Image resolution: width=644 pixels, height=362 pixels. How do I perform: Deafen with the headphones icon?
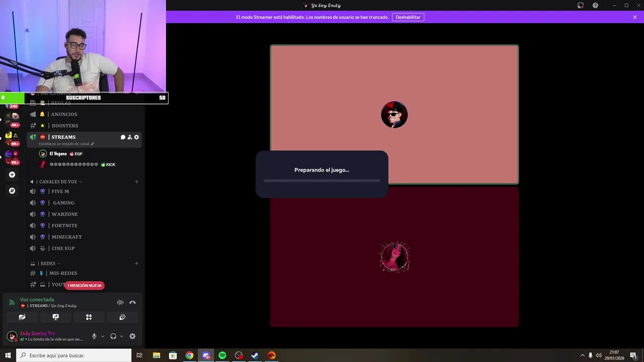[x=113, y=336]
